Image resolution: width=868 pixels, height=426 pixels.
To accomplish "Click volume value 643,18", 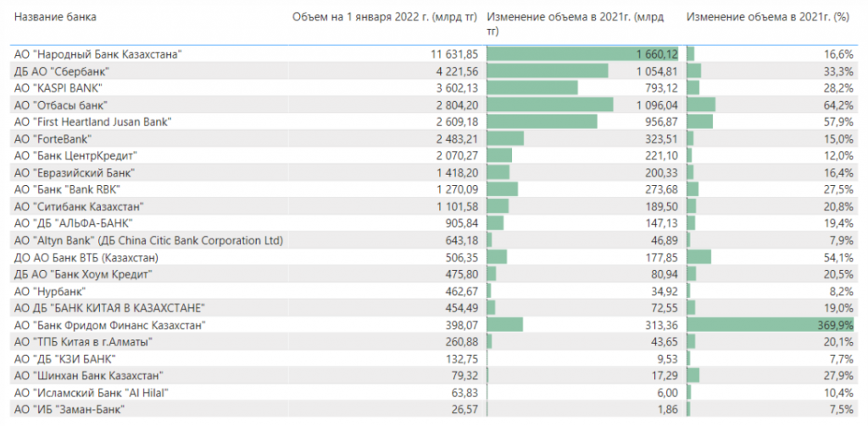I will (x=461, y=240).
